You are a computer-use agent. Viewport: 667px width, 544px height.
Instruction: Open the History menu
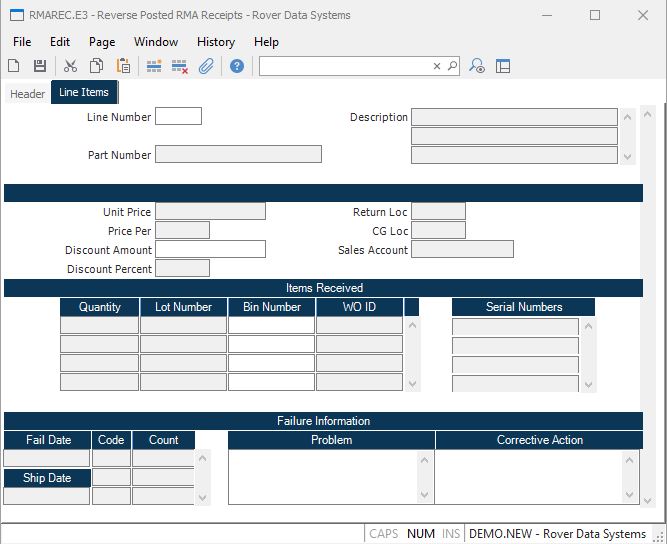click(216, 42)
